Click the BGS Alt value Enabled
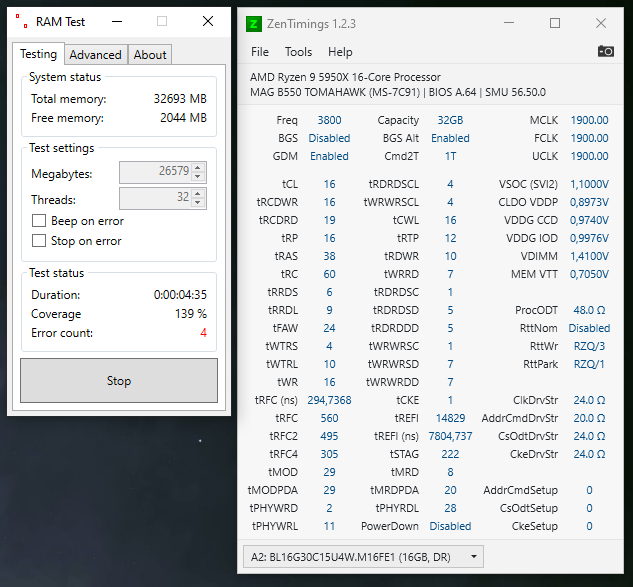633x587 pixels. point(450,138)
